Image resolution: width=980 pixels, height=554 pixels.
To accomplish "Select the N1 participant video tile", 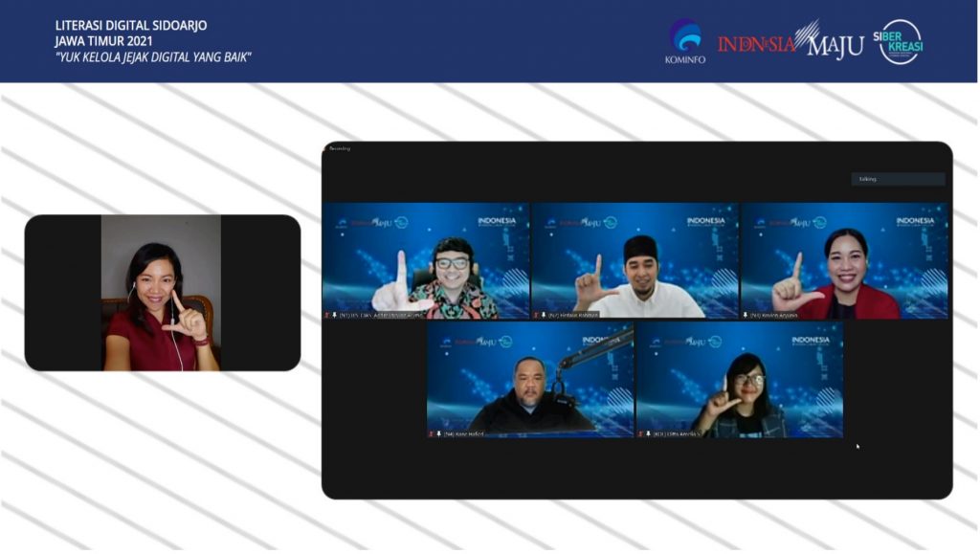I will click(x=425, y=259).
